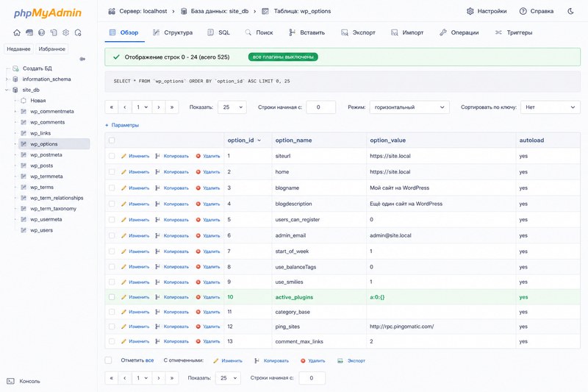
Task: Collapse site_db tree node
Action: pos(7,90)
